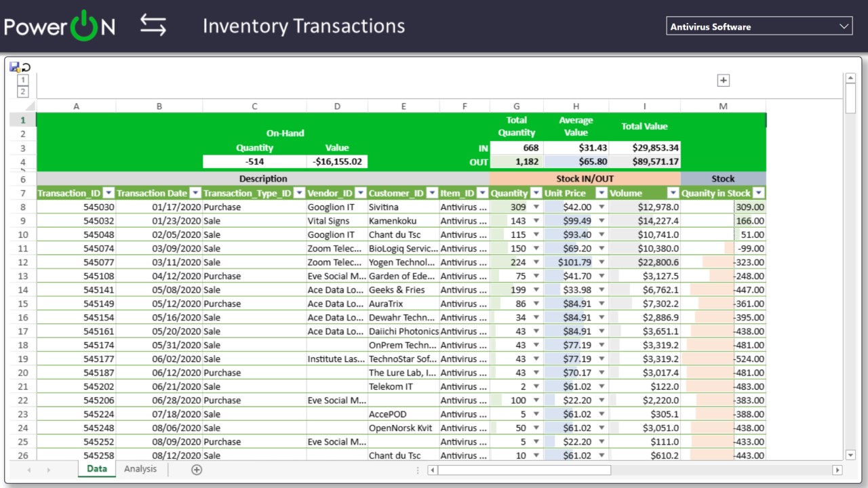Click volume cell $22,800.6
The height and width of the screenshot is (488, 868).
[644, 262]
